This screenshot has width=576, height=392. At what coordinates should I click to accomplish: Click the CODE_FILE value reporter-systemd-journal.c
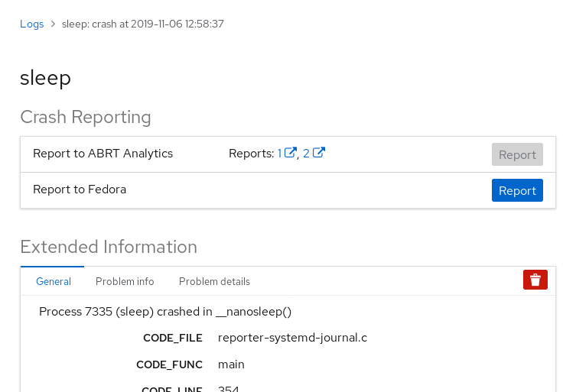click(292, 338)
